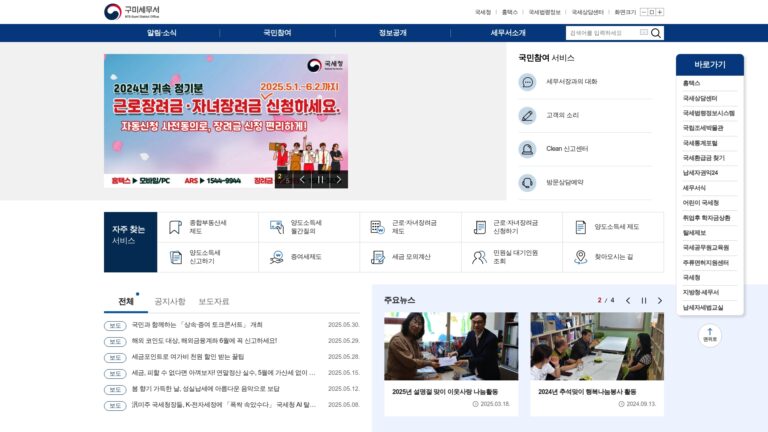Open 찾아오시는 길 map pin icon
This screenshot has height=432, width=768.
click(x=580, y=257)
